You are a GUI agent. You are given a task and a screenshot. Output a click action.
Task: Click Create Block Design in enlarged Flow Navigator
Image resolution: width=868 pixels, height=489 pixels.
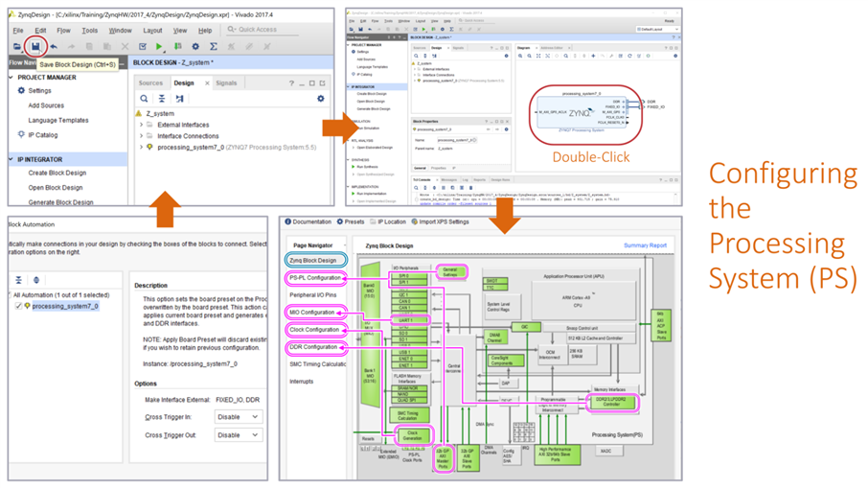(x=57, y=173)
